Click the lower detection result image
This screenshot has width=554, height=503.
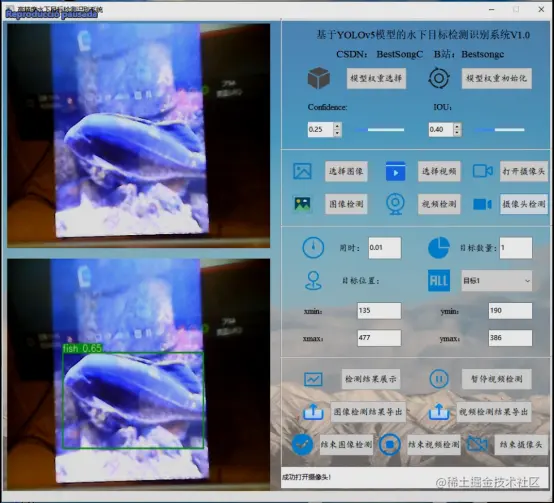(138, 374)
